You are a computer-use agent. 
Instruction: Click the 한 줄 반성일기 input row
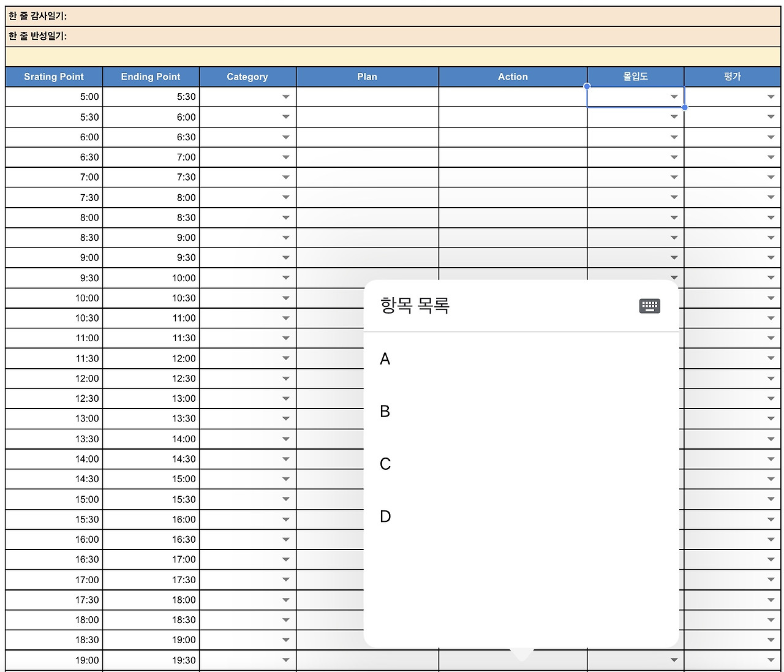(393, 37)
